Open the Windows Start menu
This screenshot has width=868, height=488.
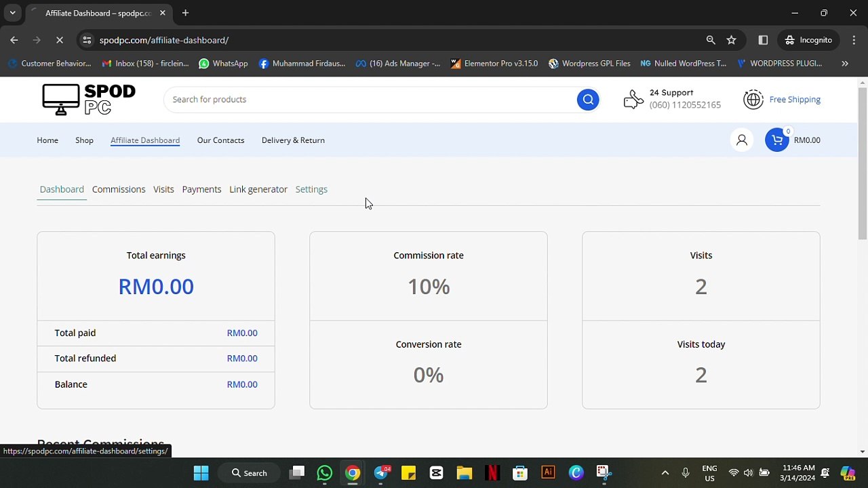(201, 472)
